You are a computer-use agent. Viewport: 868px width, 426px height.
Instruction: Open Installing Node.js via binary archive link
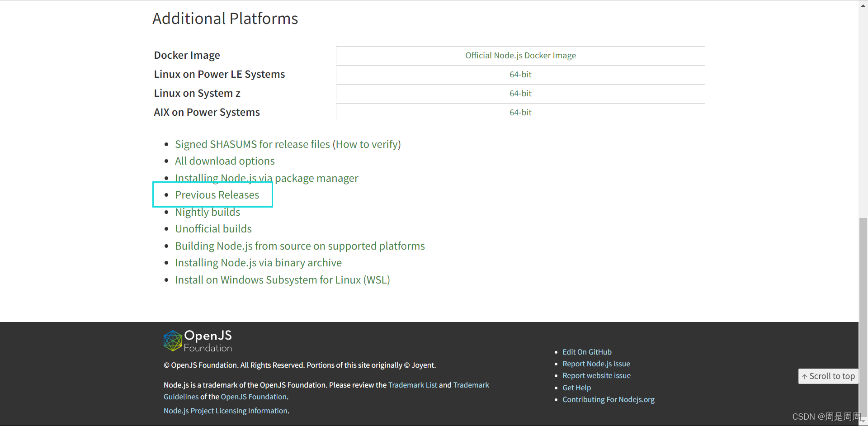(258, 263)
